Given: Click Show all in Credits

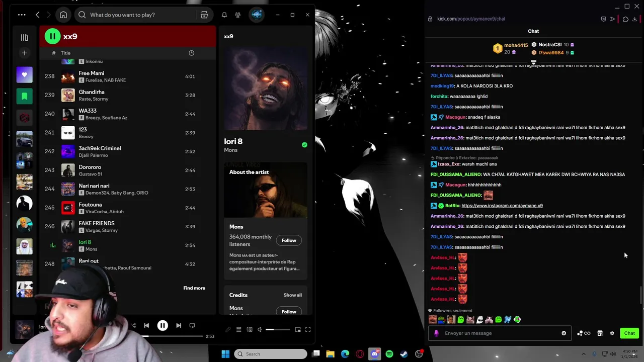Looking at the screenshot, I should 293,295.
